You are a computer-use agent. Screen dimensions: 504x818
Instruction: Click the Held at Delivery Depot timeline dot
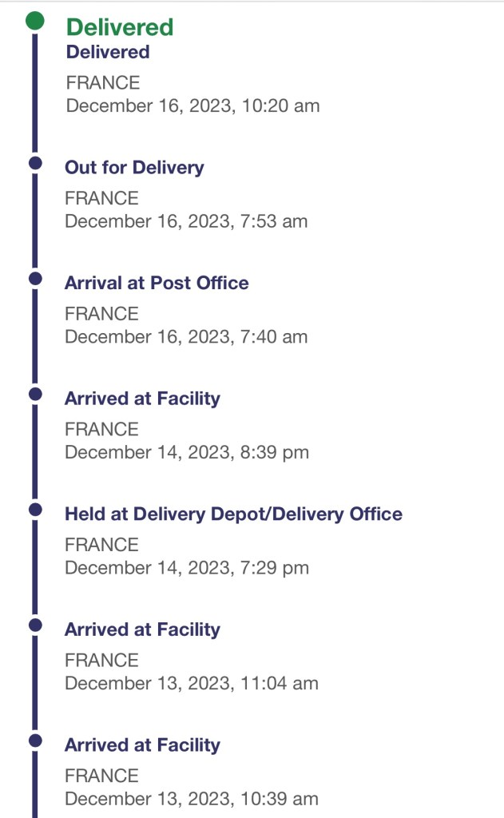[x=34, y=509]
